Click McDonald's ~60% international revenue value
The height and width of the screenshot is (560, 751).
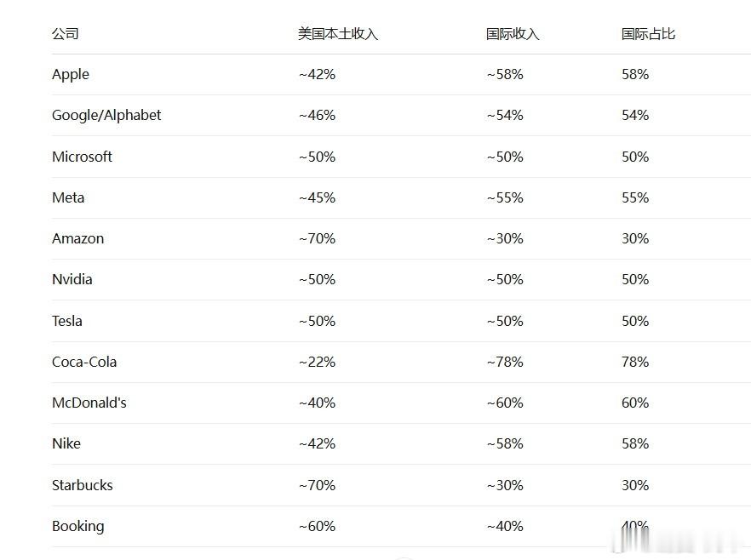point(505,403)
